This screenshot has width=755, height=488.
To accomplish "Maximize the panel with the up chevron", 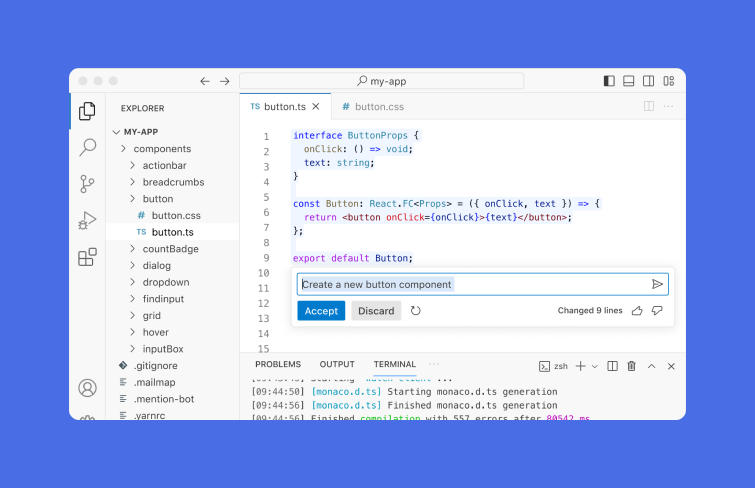I will [x=651, y=366].
